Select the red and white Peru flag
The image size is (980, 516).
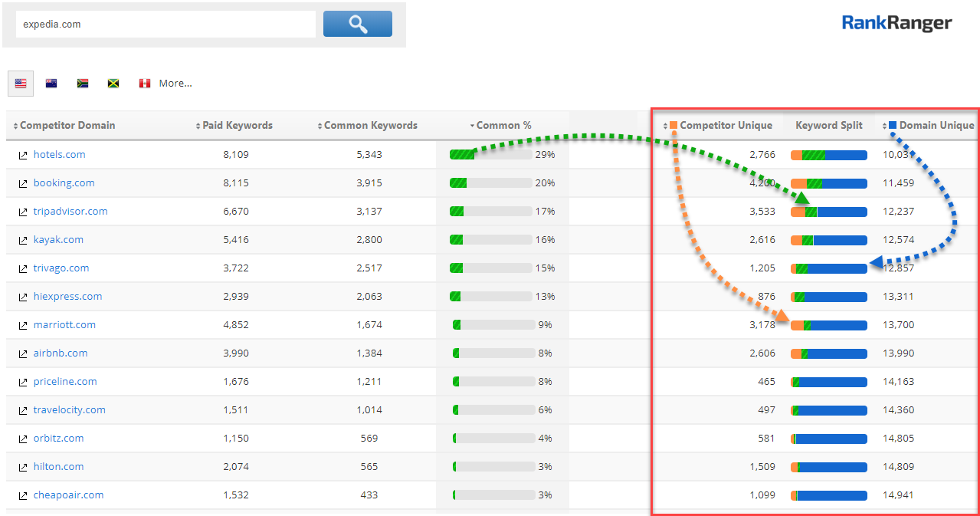pos(144,84)
